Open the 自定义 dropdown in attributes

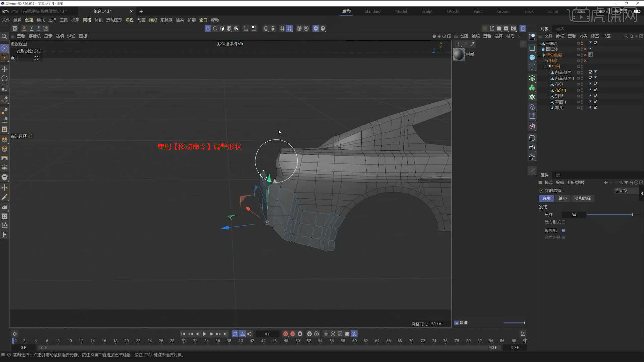(626, 191)
